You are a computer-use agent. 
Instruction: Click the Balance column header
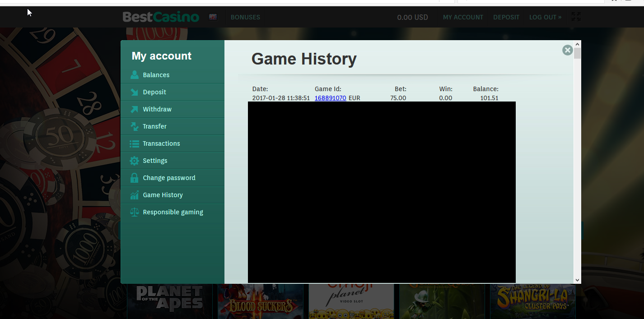pos(486,89)
